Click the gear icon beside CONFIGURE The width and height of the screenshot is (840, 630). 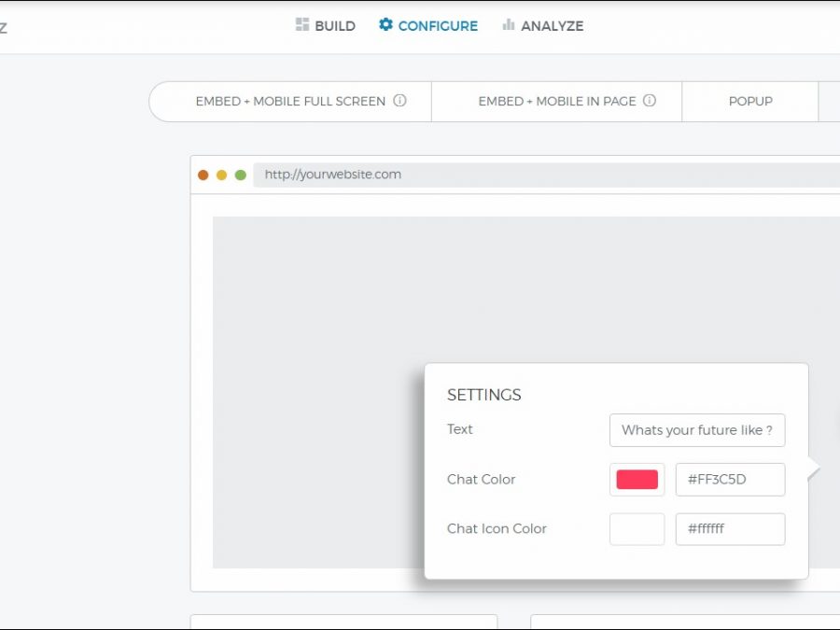click(x=385, y=25)
